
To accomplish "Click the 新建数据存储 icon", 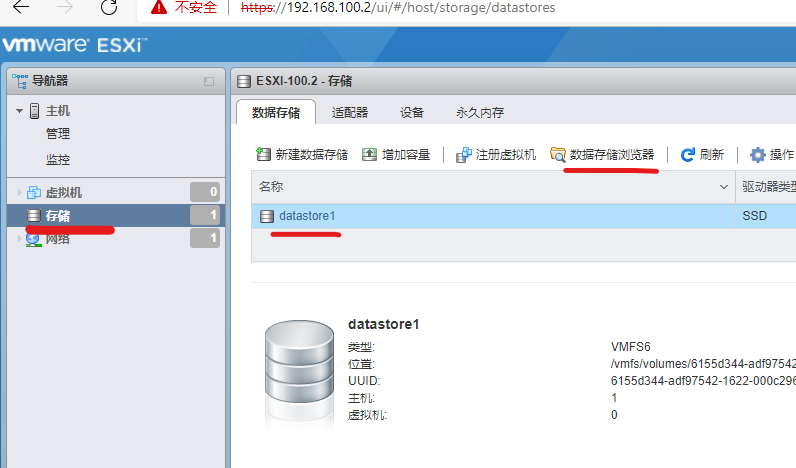I will tap(263, 154).
